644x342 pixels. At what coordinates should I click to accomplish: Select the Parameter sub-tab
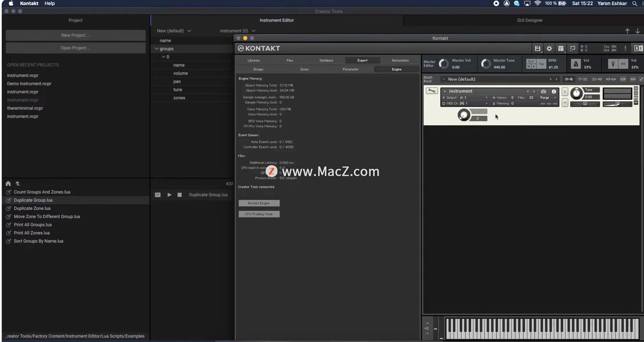(x=351, y=69)
